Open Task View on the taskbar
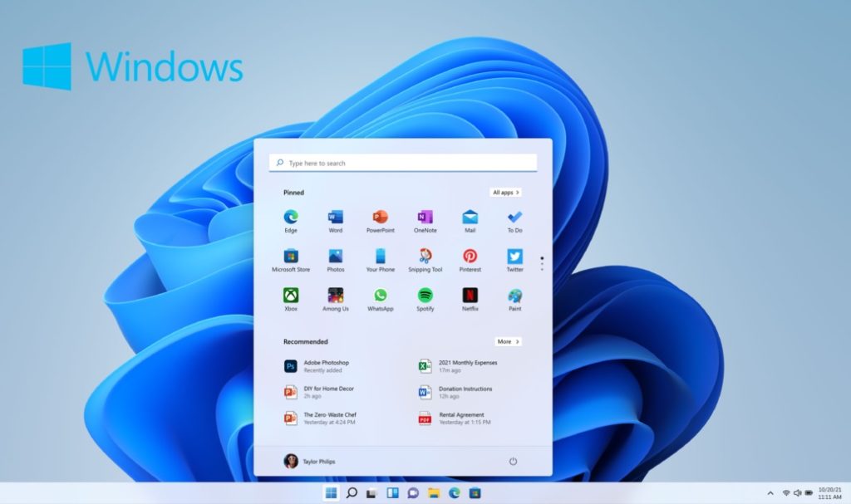This screenshot has width=851, height=504. tap(371, 493)
